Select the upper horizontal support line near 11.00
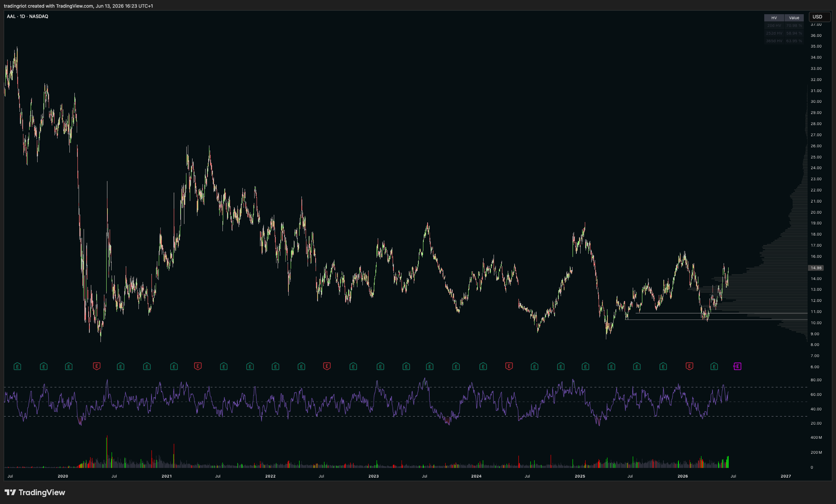The width and height of the screenshot is (836, 504). pyautogui.click(x=721, y=313)
